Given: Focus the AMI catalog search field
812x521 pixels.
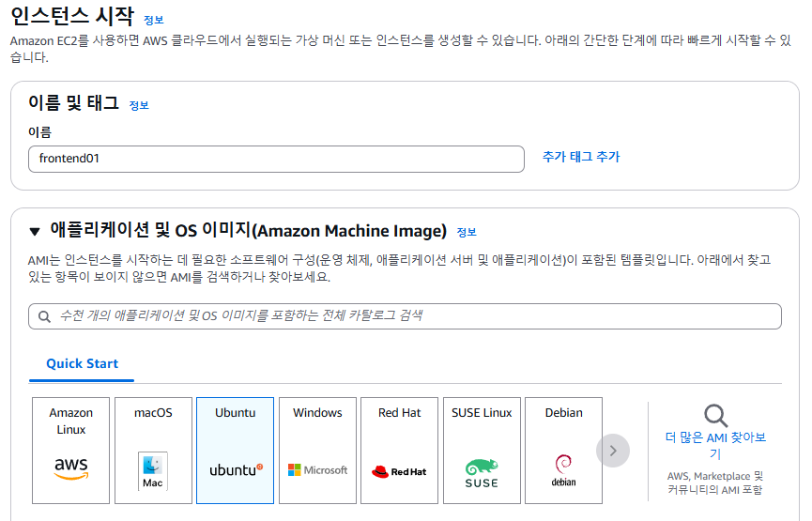Looking at the screenshot, I should pyautogui.click(x=405, y=316).
